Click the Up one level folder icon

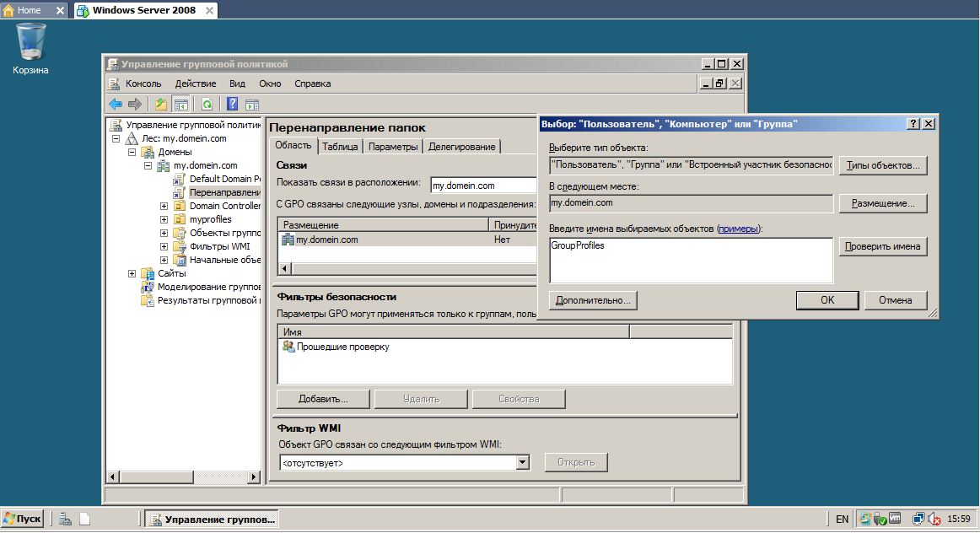(161, 105)
